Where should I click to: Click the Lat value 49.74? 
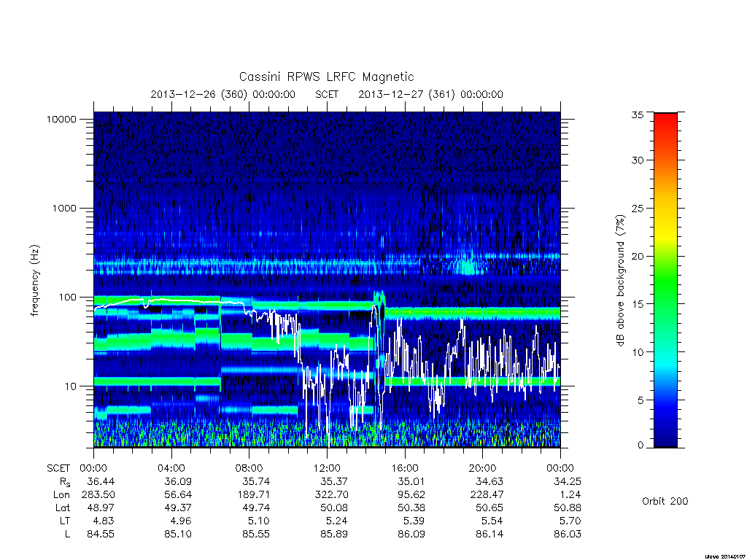[x=256, y=507]
